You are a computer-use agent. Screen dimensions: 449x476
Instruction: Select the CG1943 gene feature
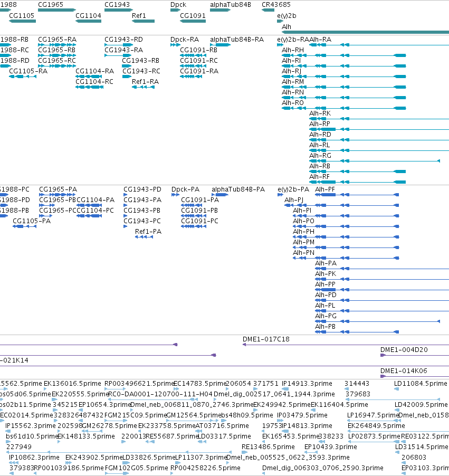[x=118, y=10]
